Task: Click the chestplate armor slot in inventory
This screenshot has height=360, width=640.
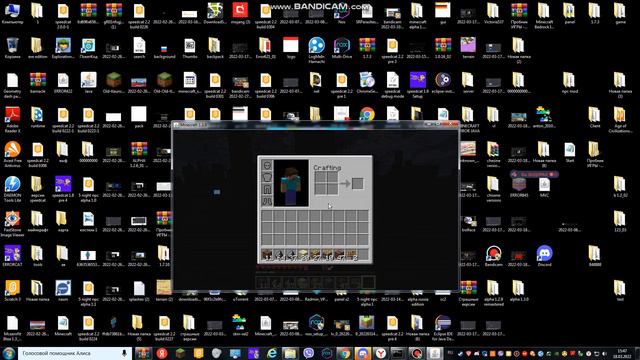Action: (x=267, y=178)
